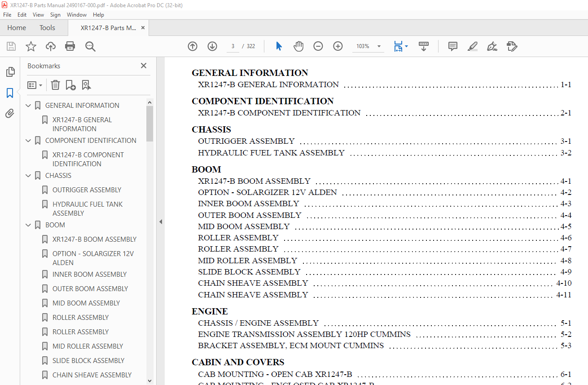
Task: Click the upload to cloud icon
Action: click(51, 46)
